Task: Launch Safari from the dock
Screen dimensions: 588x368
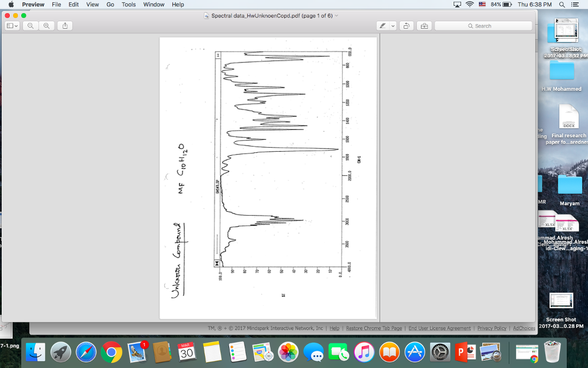Action: pyautogui.click(x=86, y=352)
